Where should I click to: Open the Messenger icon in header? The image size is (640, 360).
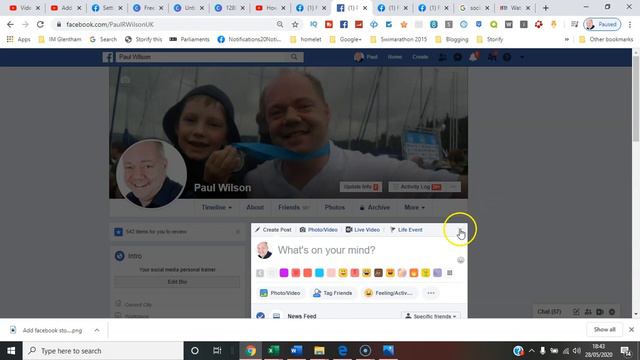pyautogui.click(x=458, y=57)
